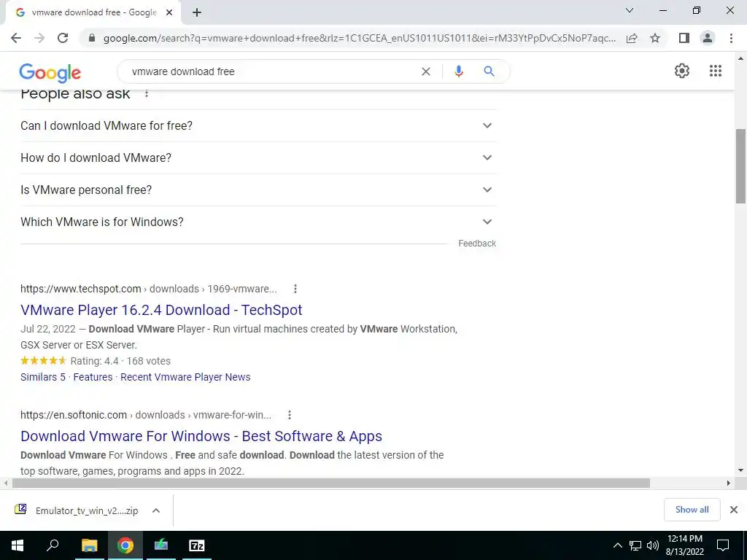Click the vertical scrollbar thumb
Image resolution: width=747 pixels, height=560 pixels.
point(740,166)
